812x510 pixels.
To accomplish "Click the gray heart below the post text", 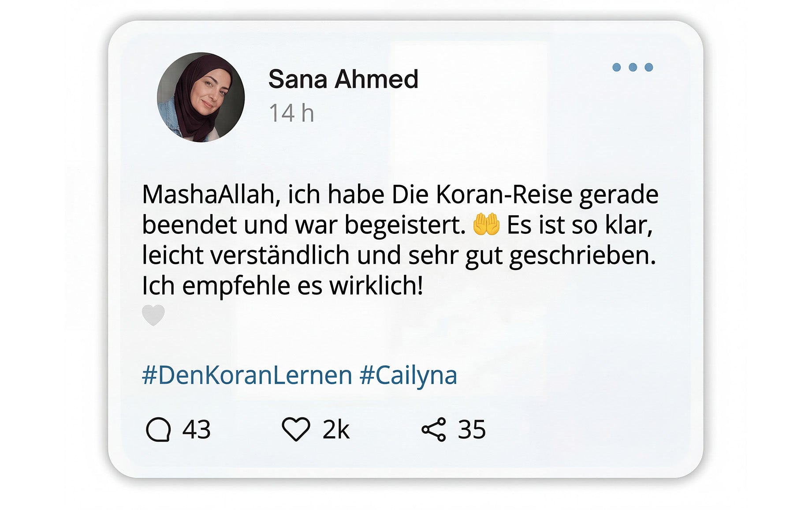I will tap(153, 315).
